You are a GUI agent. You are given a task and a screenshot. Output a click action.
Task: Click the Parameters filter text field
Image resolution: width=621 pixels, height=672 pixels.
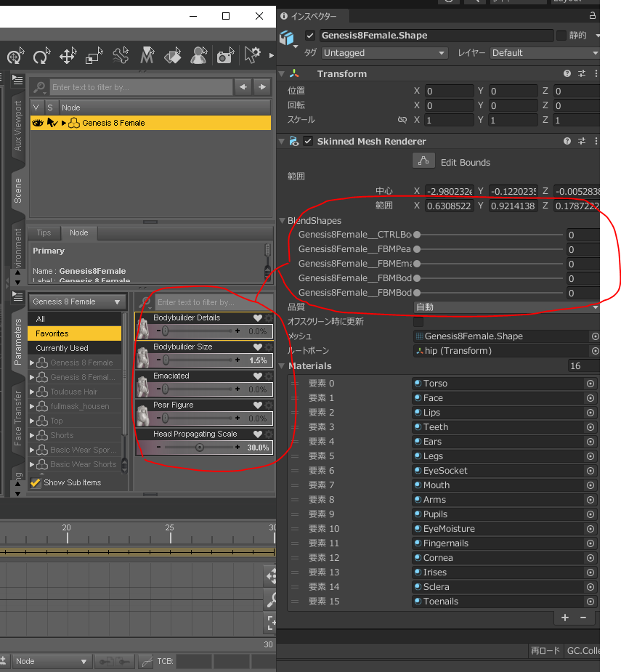click(x=214, y=302)
